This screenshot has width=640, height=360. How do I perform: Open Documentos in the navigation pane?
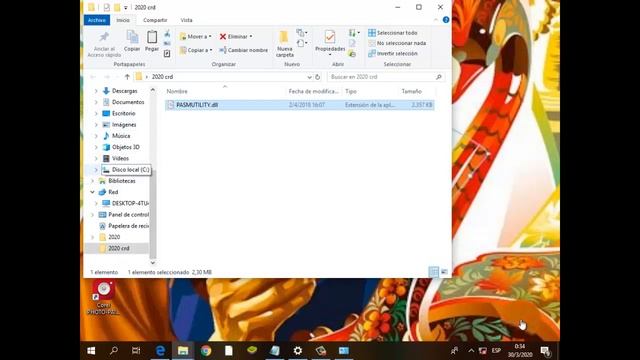(127, 102)
